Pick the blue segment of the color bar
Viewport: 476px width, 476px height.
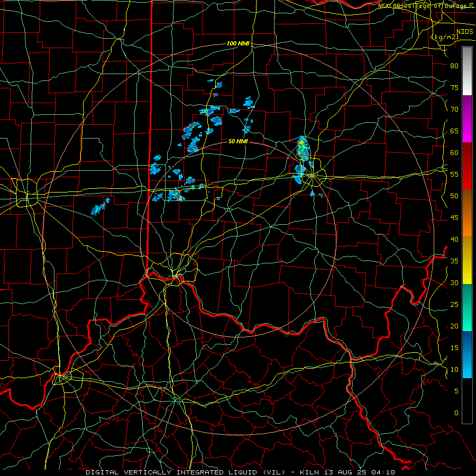pos(467,354)
